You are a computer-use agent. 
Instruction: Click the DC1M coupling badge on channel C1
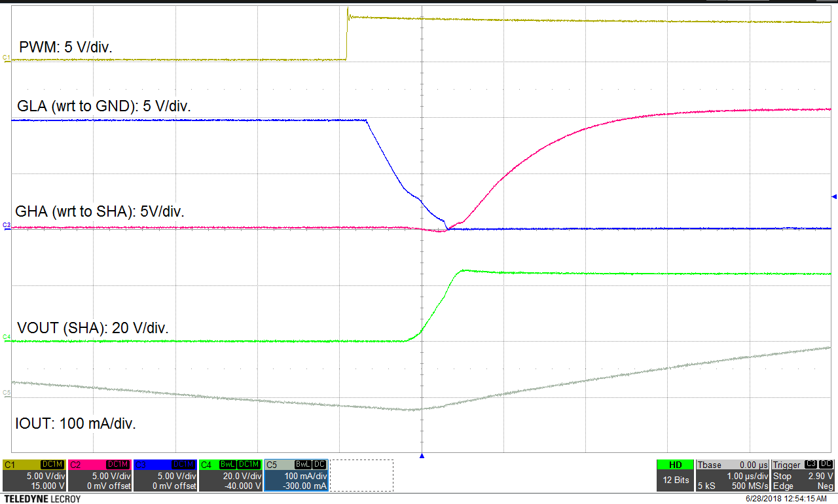[51, 463]
